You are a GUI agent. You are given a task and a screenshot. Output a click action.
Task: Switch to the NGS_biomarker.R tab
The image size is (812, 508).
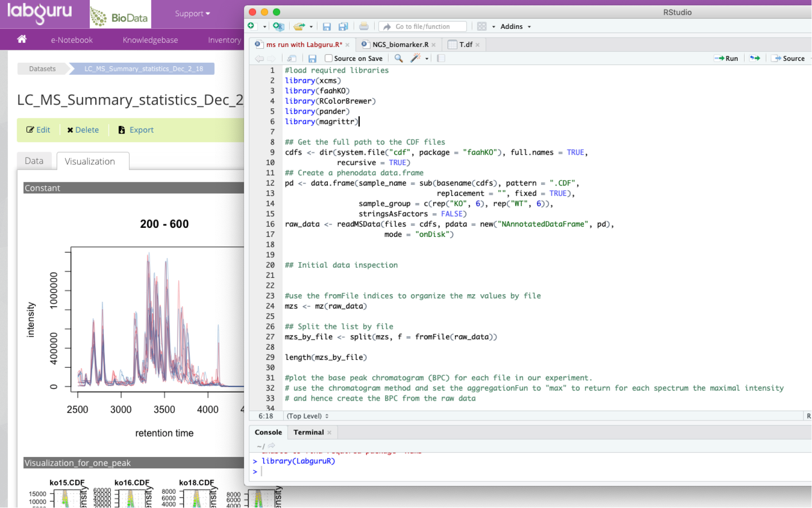point(400,44)
